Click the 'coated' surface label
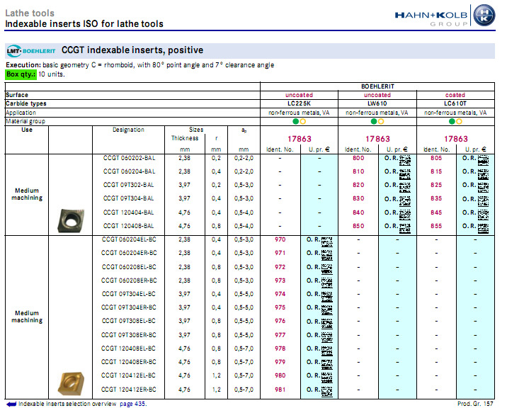This screenshot has height=420, width=507. 455,95
